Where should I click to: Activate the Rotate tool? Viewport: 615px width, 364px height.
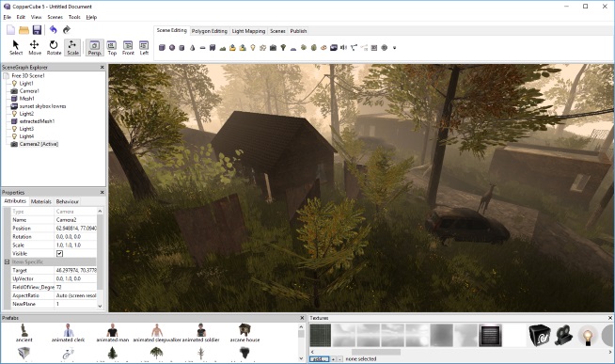(x=54, y=47)
